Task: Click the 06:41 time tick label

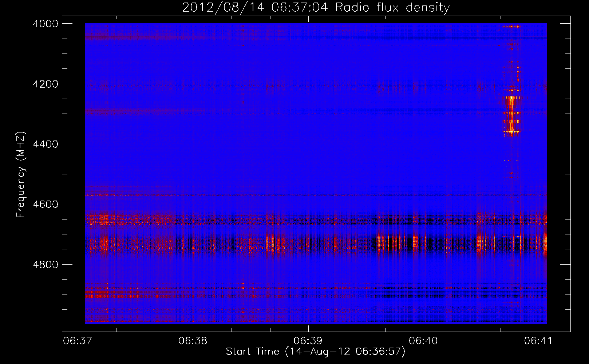Action: click(538, 341)
